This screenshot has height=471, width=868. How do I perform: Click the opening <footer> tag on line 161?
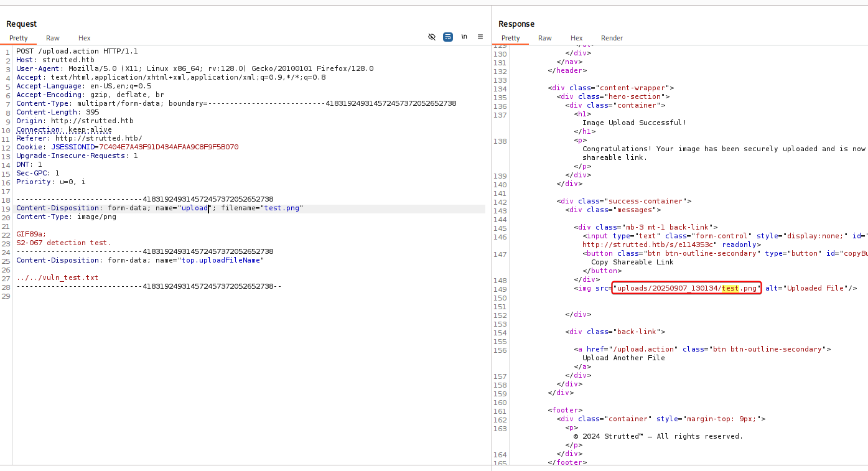pyautogui.click(x=565, y=410)
